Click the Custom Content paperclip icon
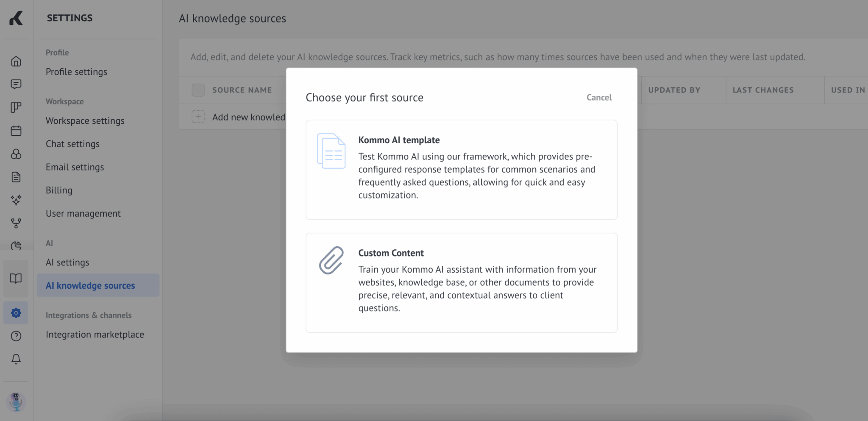Screen dimensions: 868x421 click(x=331, y=260)
